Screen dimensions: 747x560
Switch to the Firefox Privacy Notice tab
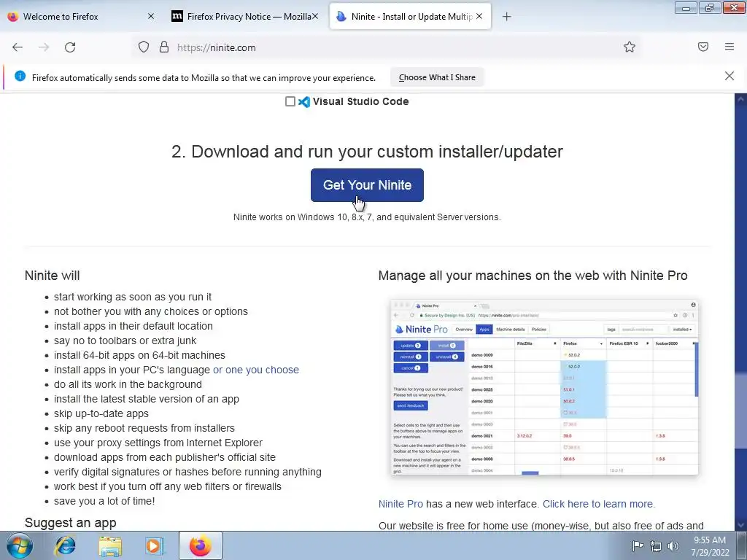click(x=245, y=17)
